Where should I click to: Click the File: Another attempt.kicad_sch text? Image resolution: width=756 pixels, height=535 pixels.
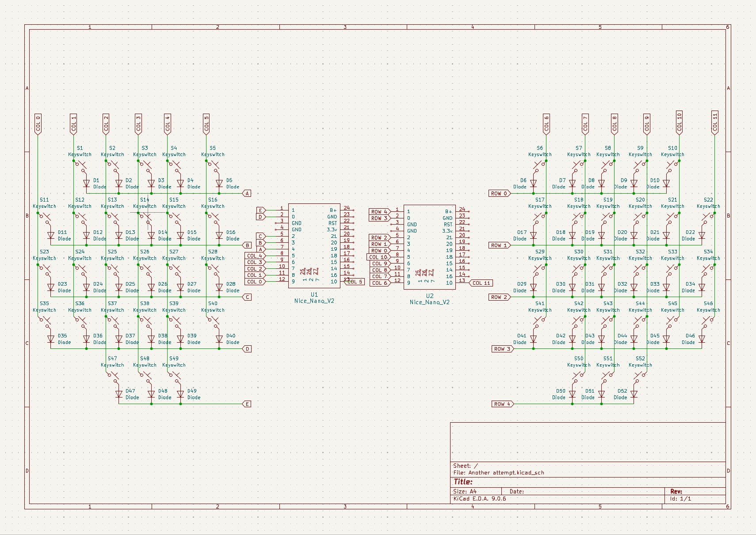pyautogui.click(x=499, y=473)
